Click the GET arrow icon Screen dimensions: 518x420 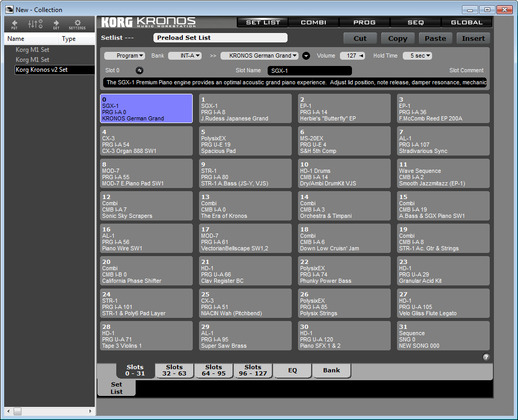(x=56, y=24)
